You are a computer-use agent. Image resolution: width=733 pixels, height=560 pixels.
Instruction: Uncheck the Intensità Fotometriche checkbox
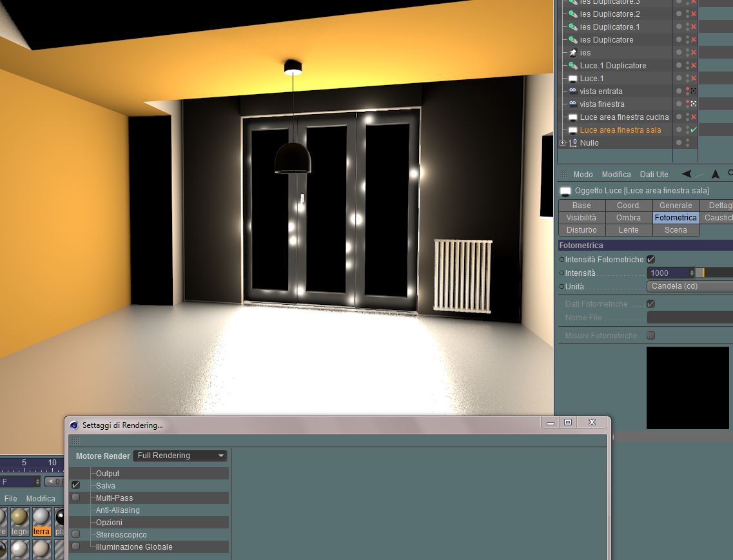(650, 259)
